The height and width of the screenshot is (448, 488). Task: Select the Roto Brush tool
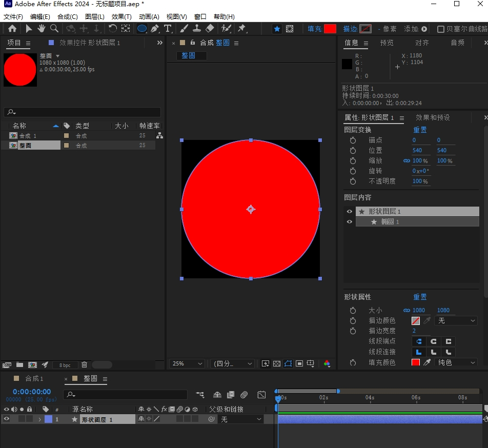click(x=226, y=29)
